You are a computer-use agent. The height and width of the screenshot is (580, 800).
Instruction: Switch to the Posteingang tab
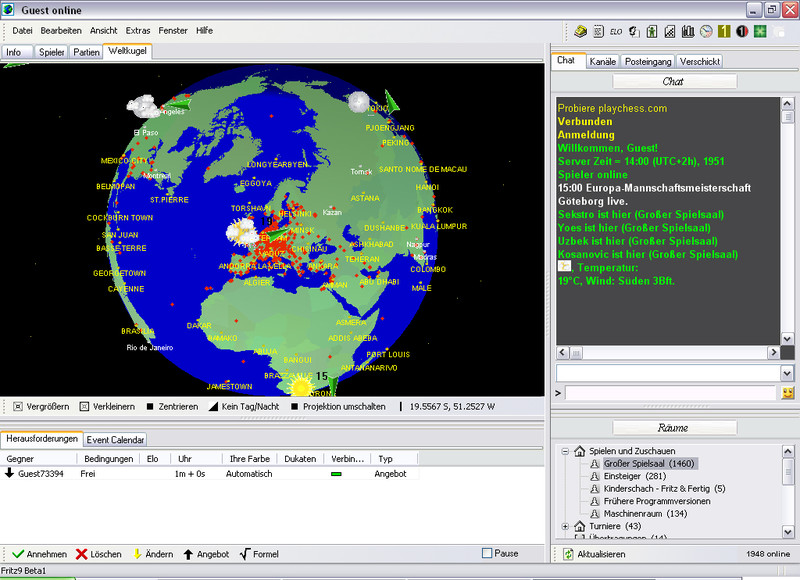pos(648,61)
